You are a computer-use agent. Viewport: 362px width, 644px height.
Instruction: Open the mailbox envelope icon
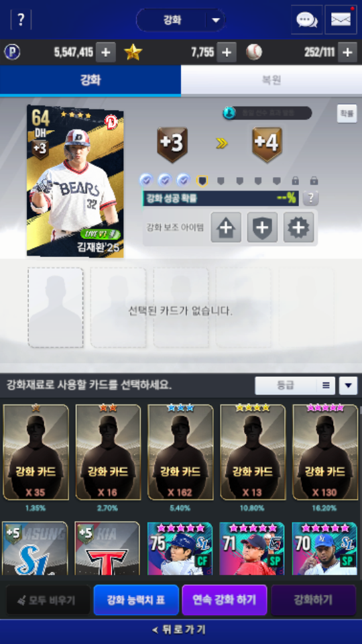pos(341,19)
